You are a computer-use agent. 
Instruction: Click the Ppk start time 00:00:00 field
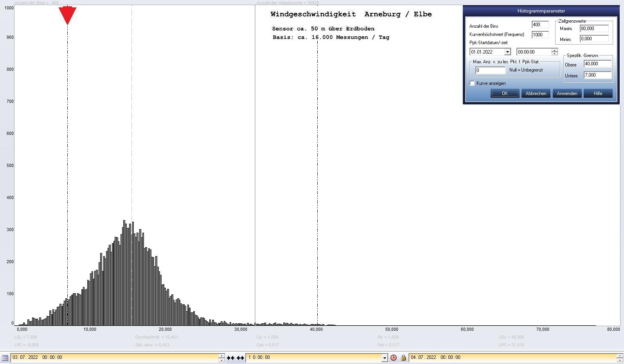534,52
